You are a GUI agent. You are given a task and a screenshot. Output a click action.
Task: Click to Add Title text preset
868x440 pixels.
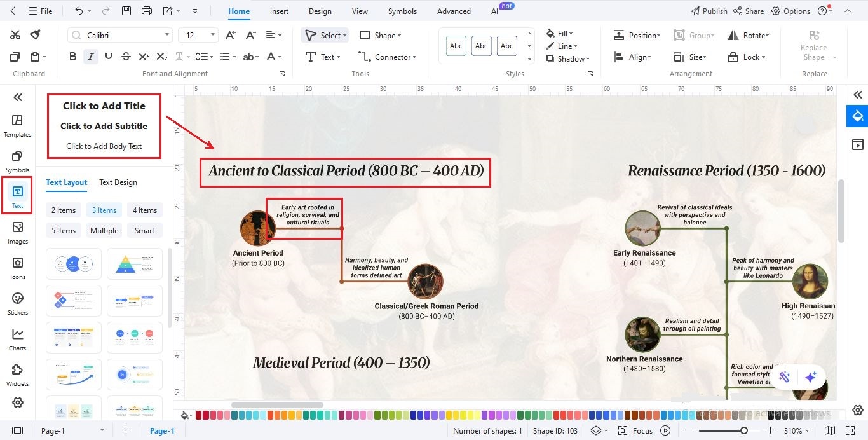coord(104,106)
